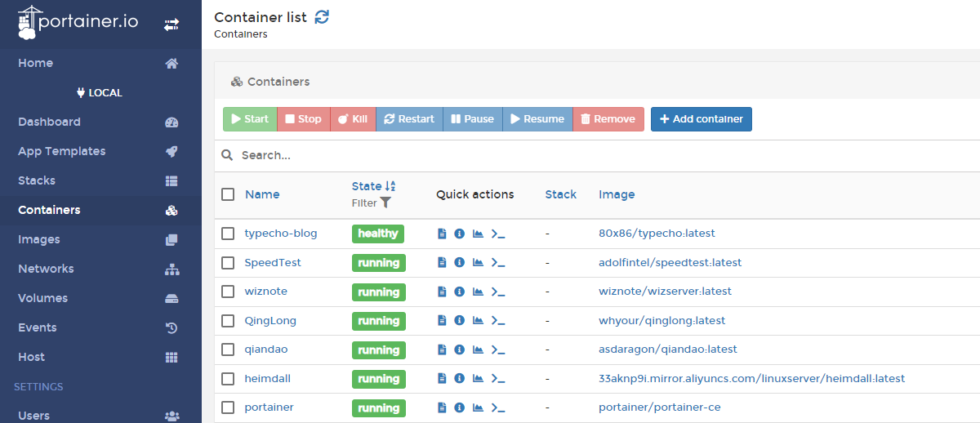Open Volumes from the sidebar
980x423 pixels.
(42, 298)
